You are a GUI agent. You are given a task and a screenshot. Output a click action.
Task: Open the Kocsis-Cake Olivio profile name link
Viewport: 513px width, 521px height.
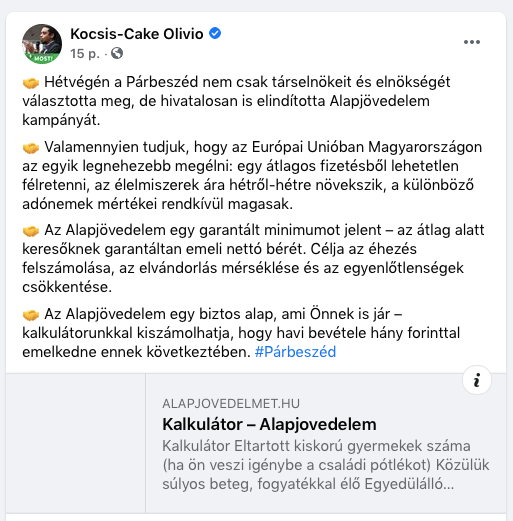coord(137,34)
